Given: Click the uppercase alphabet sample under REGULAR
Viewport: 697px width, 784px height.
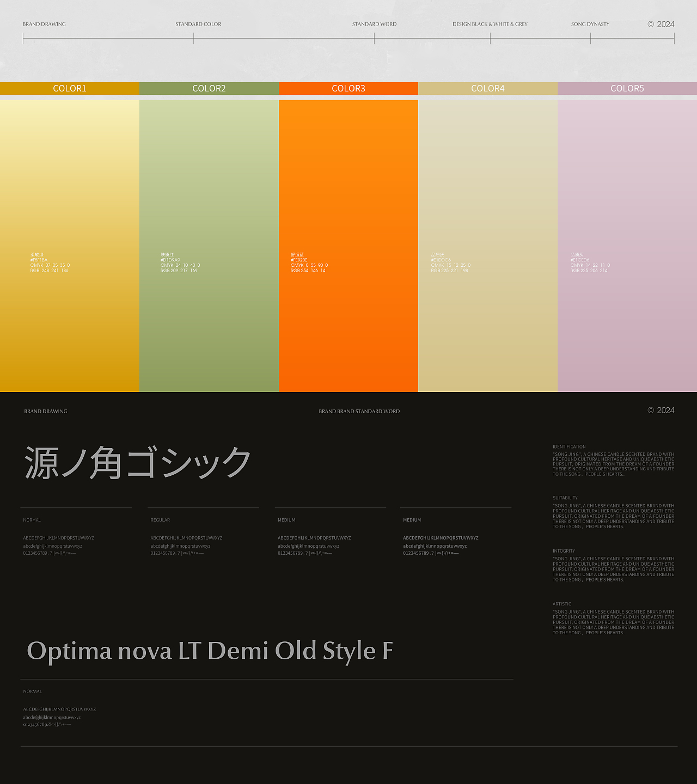Looking at the screenshot, I should 186,538.
